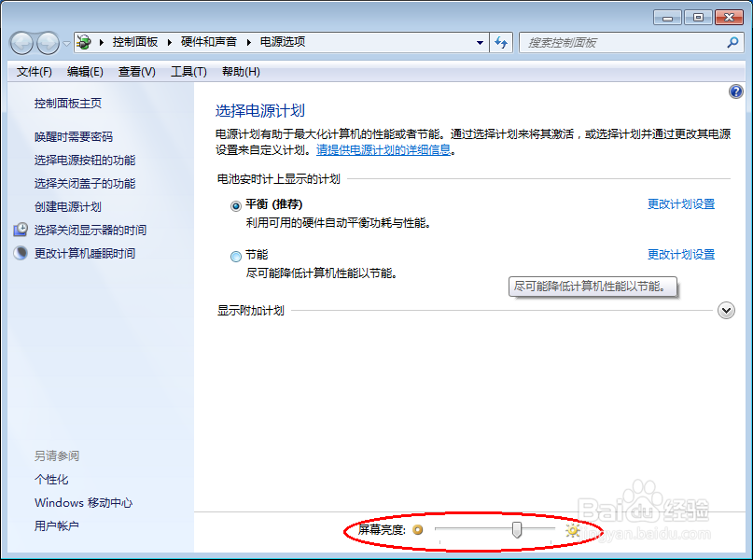Open the 查看(V) menu
Screen dimensions: 753x560
point(137,72)
